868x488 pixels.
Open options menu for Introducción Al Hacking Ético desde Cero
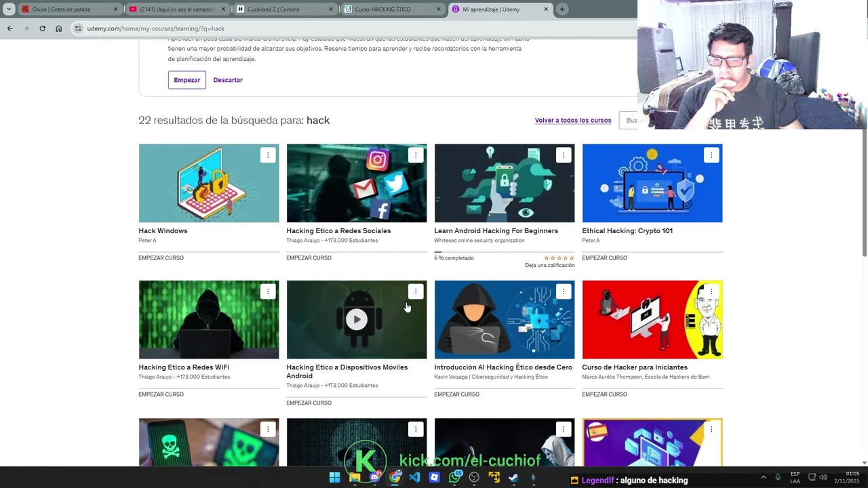(564, 291)
